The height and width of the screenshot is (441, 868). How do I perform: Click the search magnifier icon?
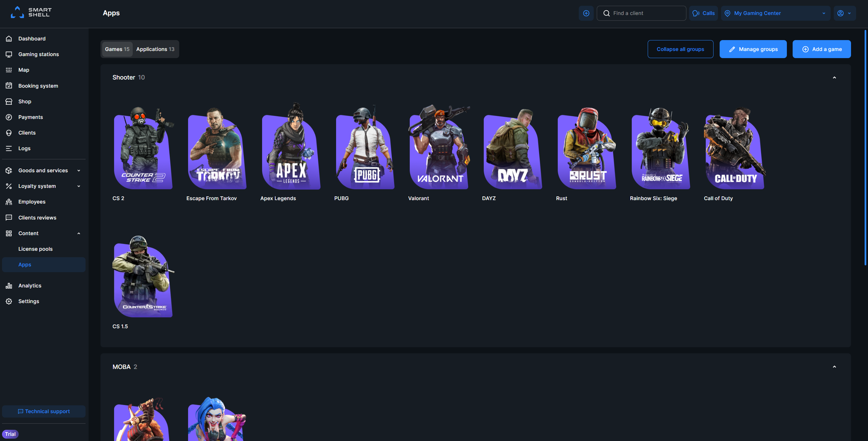[606, 13]
